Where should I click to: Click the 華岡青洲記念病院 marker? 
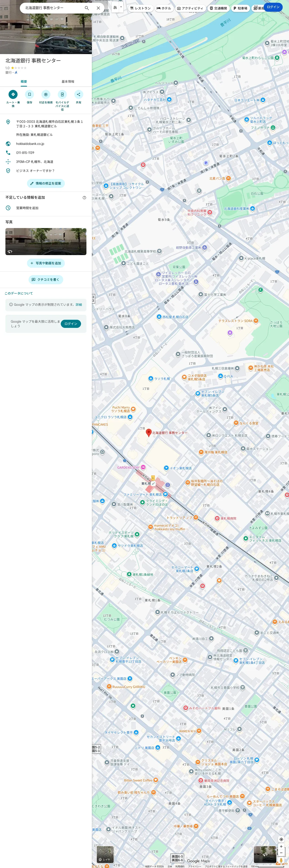[x=201, y=780]
